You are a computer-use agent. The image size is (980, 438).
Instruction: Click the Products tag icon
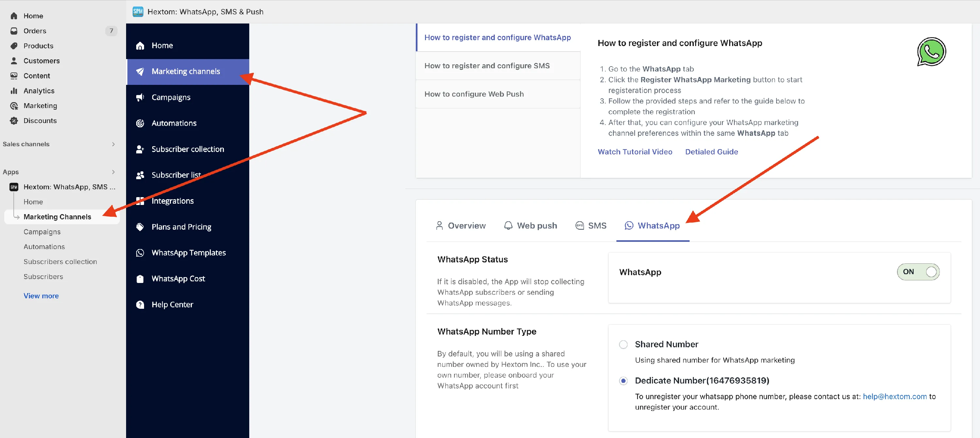point(14,46)
